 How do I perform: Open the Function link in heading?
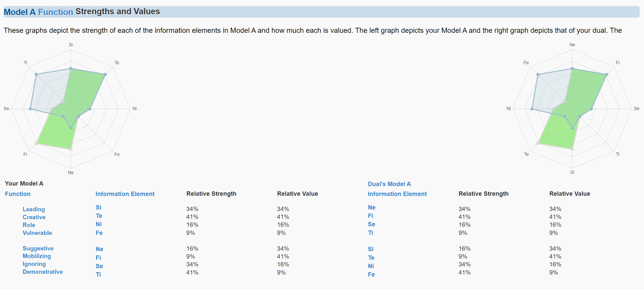(55, 12)
